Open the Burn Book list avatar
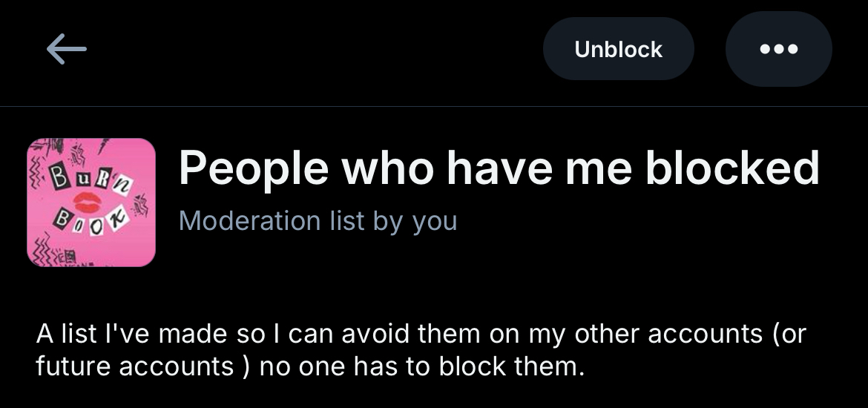The image size is (868, 408). (91, 203)
